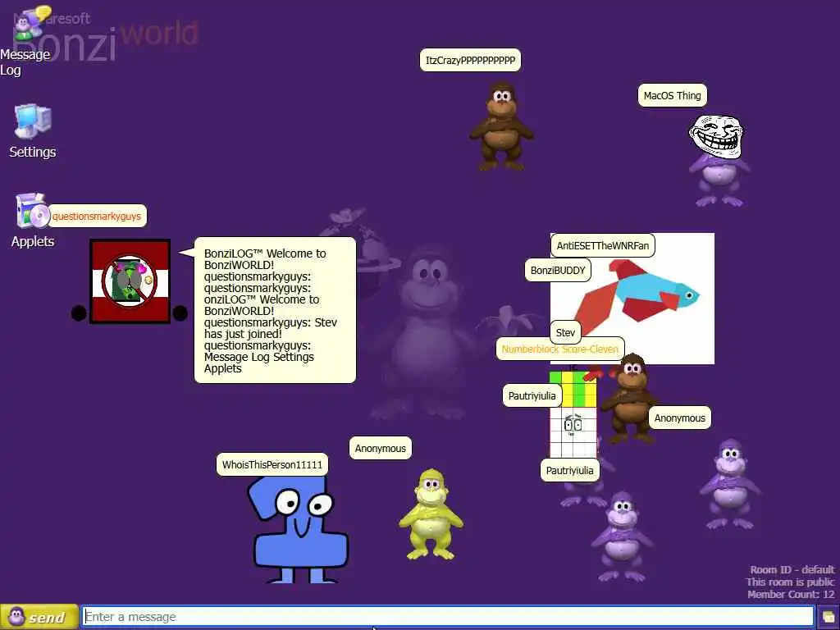This screenshot has height=630, width=840.
Task: Select the purple Bonzi at far right
Action: click(729, 484)
